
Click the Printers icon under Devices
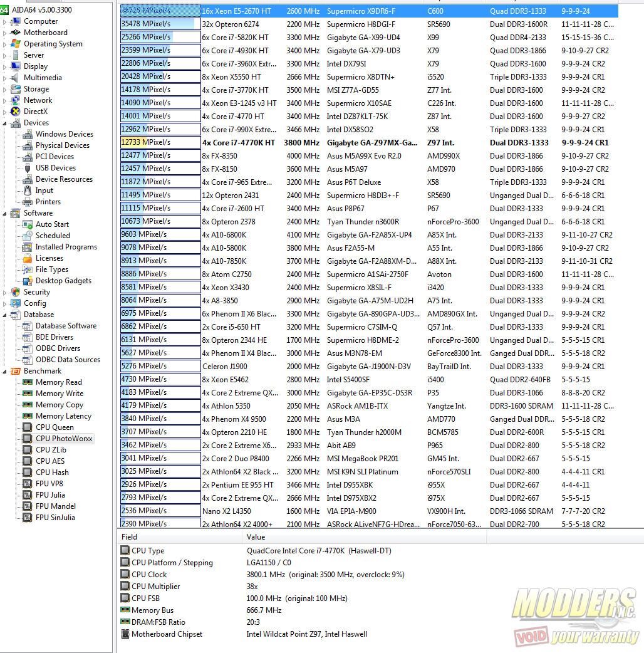pyautogui.click(x=28, y=202)
